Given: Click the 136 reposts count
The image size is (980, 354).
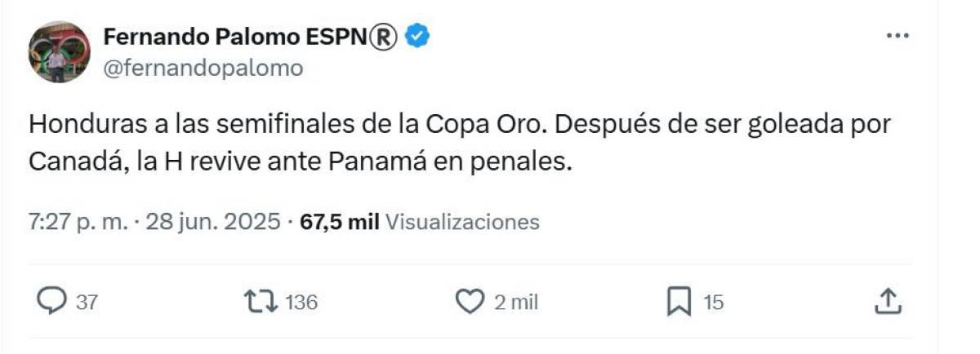Looking at the screenshot, I should (x=300, y=303).
